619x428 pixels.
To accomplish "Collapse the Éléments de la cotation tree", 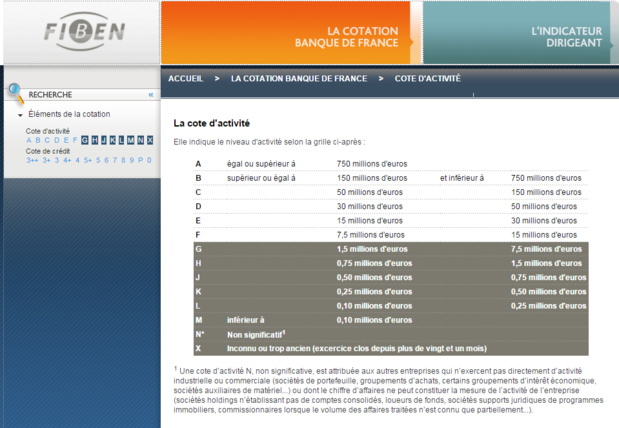I will [x=21, y=115].
